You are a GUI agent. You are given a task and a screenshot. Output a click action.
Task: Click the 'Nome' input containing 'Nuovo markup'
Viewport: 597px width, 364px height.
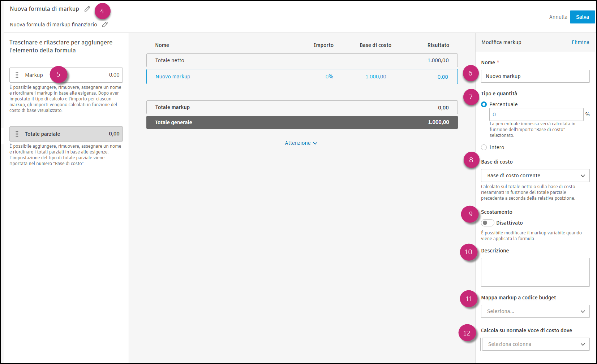535,76
